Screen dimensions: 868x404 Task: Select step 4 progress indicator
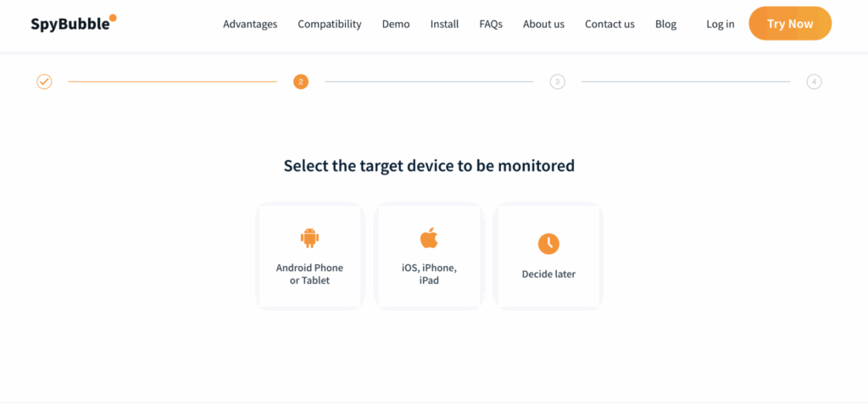814,82
